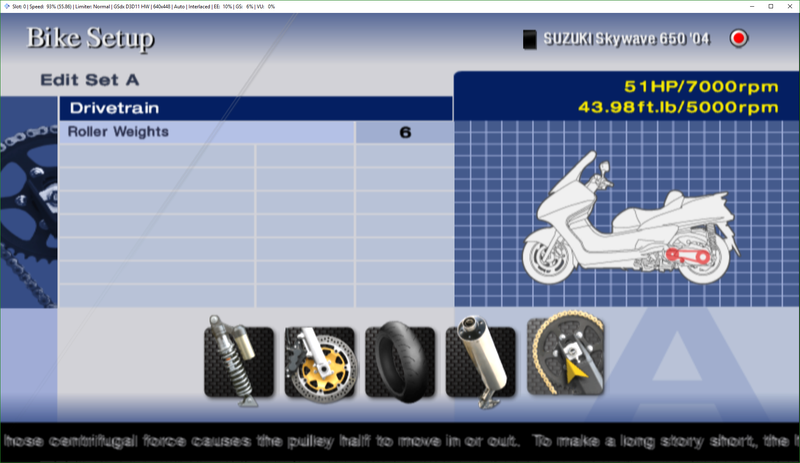Viewport: 800px width, 463px height.
Task: Select the drivetrain chain sprocket icon
Action: click(565, 354)
